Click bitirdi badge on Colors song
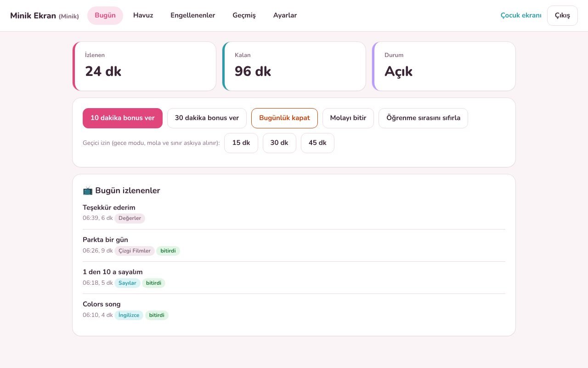588x368 pixels. [157, 315]
